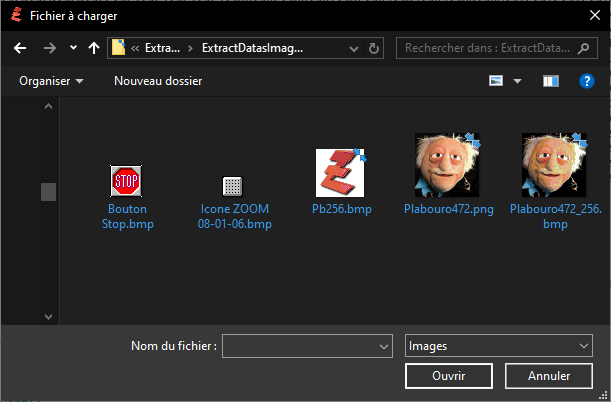
Task: Click the Icone ZOOM 08-01-06.bmp file name
Action: [235, 217]
